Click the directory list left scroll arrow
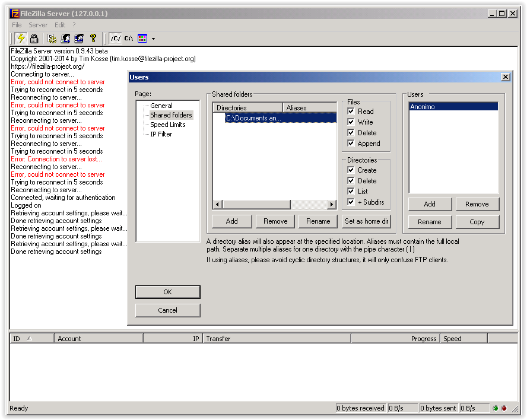Viewport: 527px width, 420px height. [217, 204]
